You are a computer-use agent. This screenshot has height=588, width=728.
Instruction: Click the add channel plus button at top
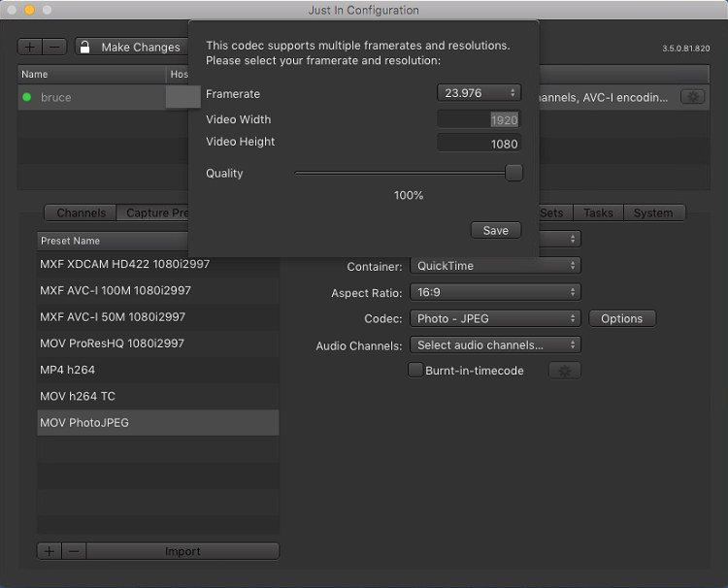[x=30, y=47]
